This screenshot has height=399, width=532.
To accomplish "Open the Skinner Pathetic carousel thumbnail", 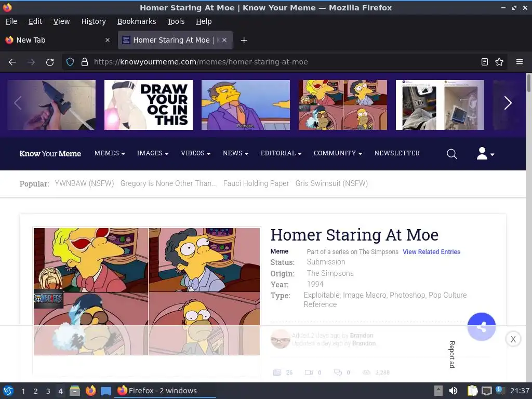I will point(246,105).
